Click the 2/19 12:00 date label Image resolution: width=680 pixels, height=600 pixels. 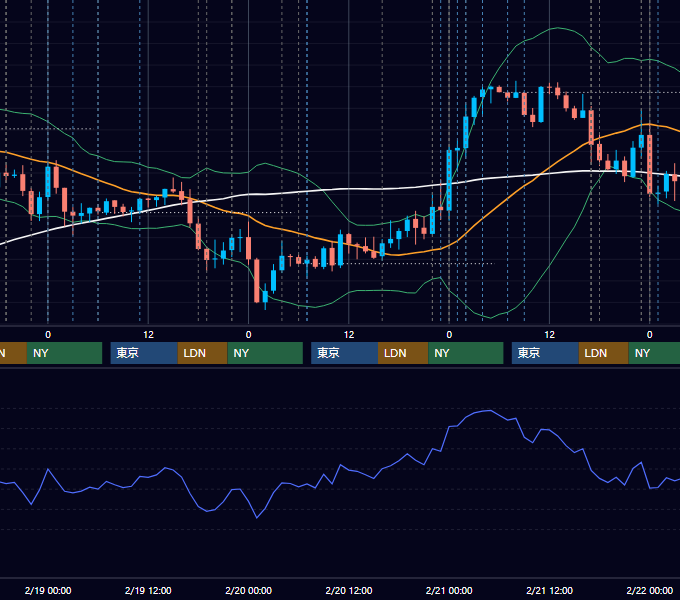[148, 590]
